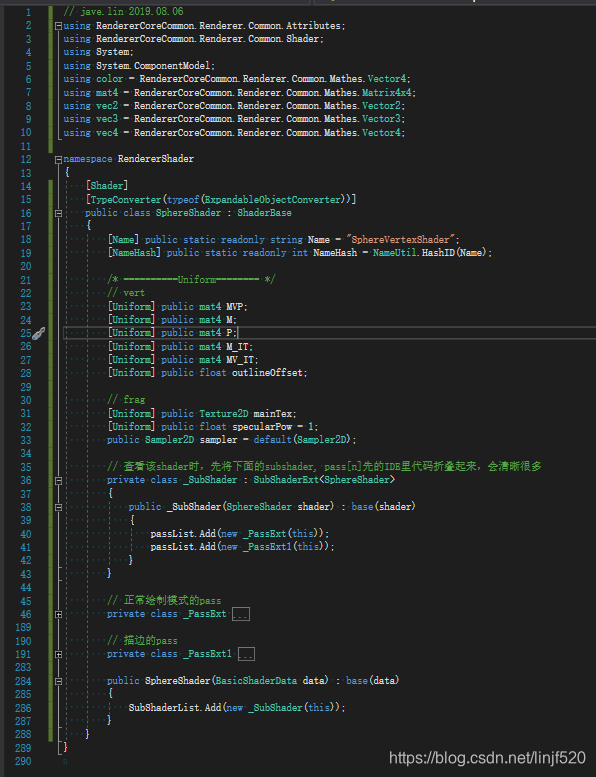Collapse the _SubShader class at line 36

click(58, 481)
